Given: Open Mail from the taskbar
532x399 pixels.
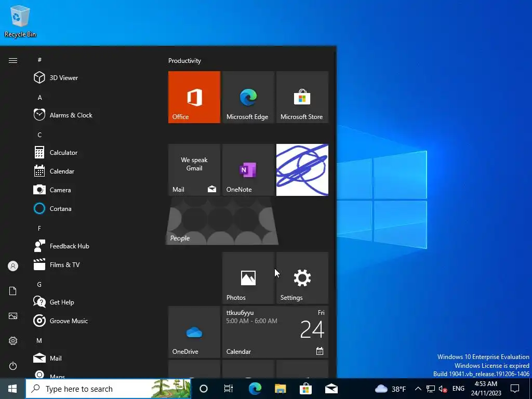Looking at the screenshot, I should coord(331,389).
